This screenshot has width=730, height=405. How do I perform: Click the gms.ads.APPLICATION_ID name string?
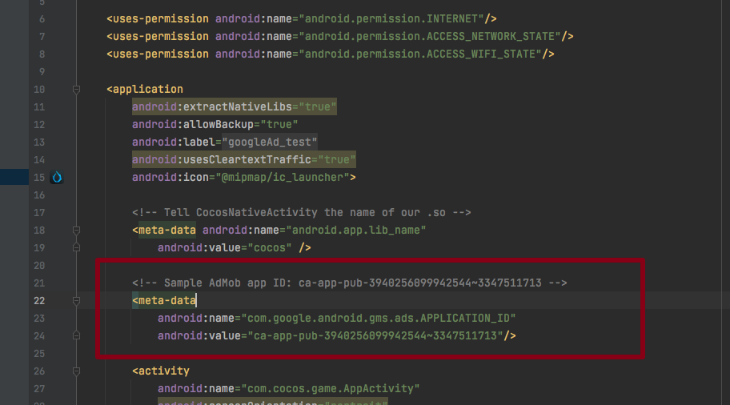point(378,318)
